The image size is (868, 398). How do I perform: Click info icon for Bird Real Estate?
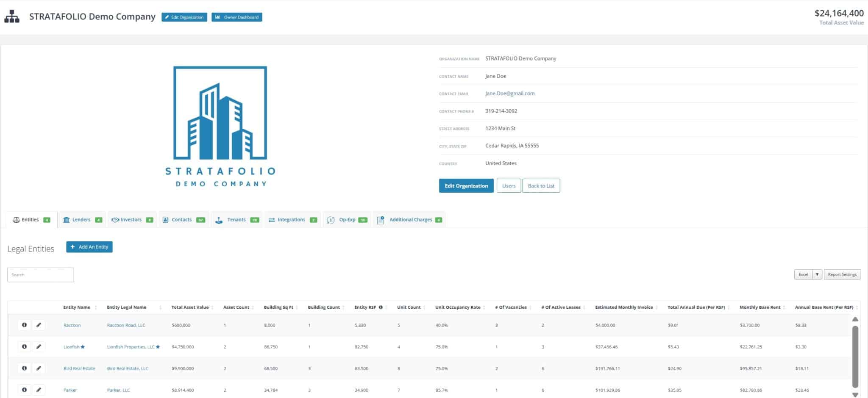coord(24,368)
